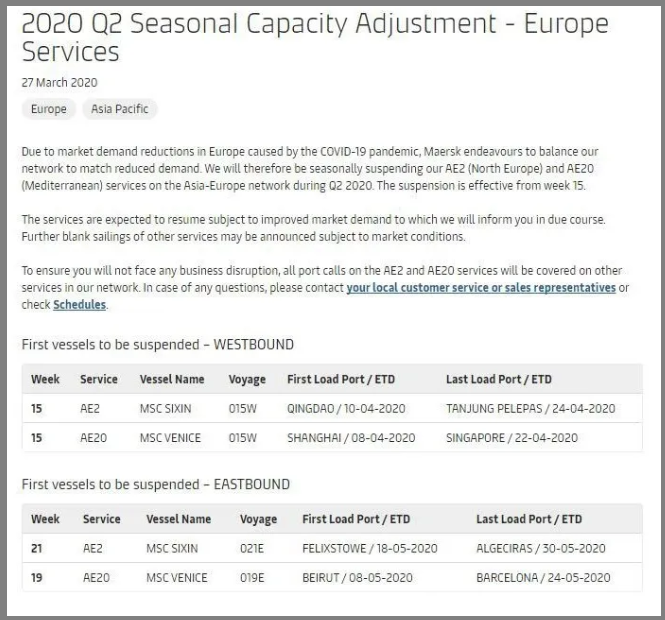This screenshot has height=620, width=665.
Task: Open the local customer service representatives link
Action: 481,288
